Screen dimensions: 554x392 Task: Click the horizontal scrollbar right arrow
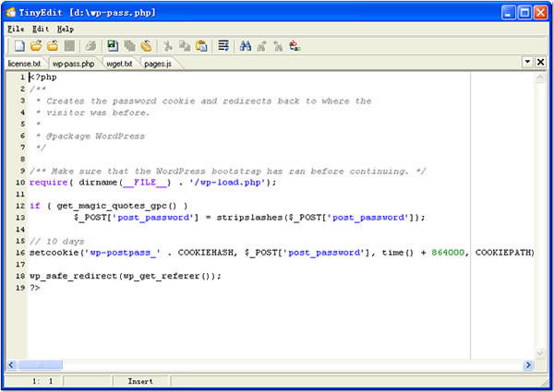tap(530, 364)
